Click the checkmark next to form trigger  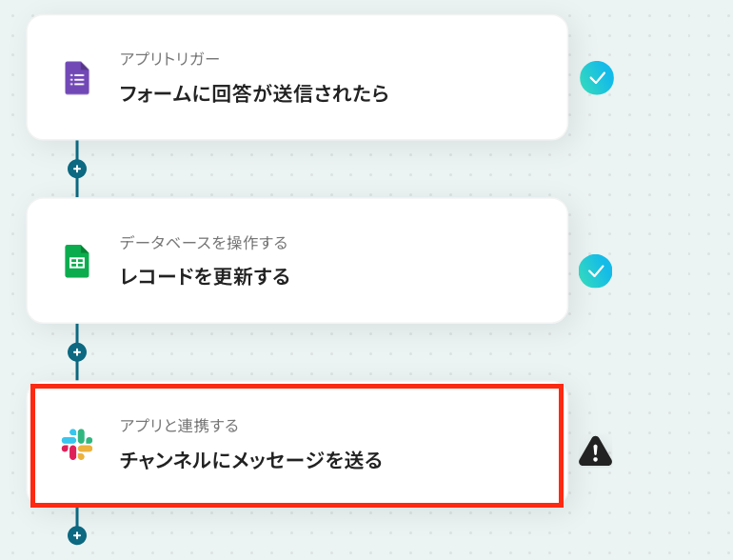point(597,78)
